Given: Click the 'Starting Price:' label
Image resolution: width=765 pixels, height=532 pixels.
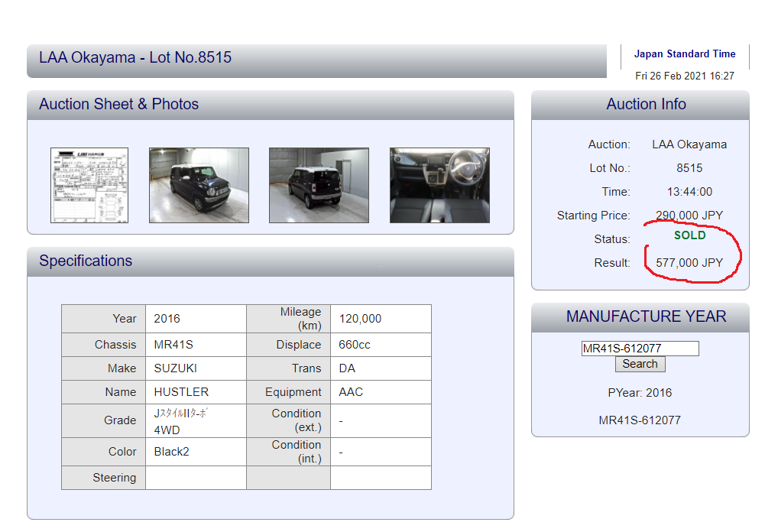Looking at the screenshot, I should click(593, 216).
